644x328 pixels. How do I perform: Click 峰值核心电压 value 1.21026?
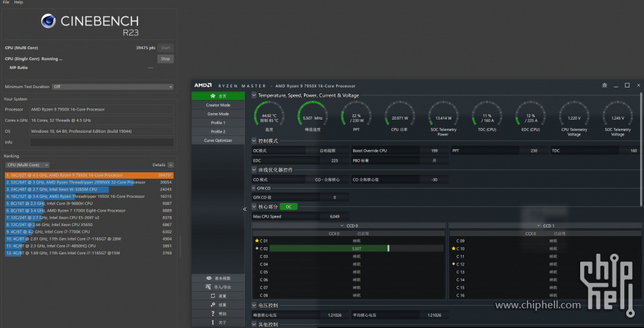335,316
